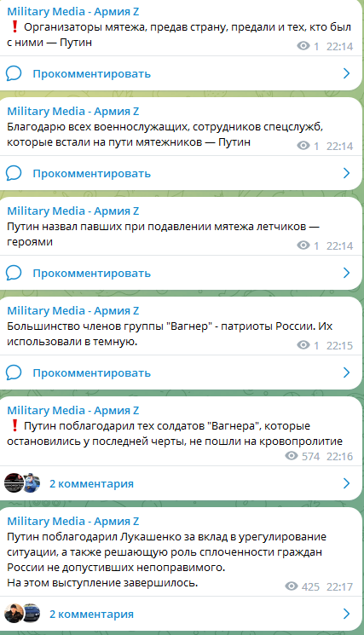Open channel name Military Media on first post

72,12
